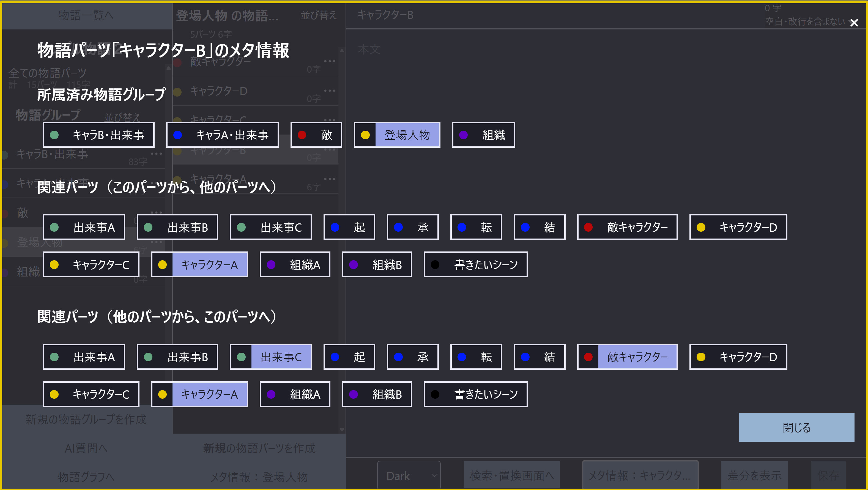
Task: Open メタ情報：登場人物 button
Action: pos(259,477)
